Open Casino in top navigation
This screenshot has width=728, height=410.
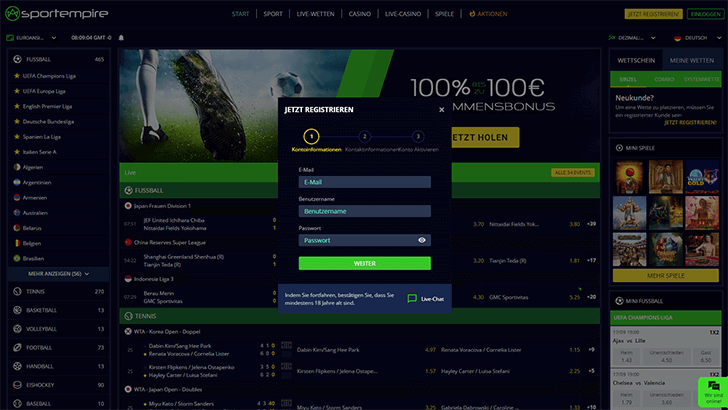[x=359, y=14]
